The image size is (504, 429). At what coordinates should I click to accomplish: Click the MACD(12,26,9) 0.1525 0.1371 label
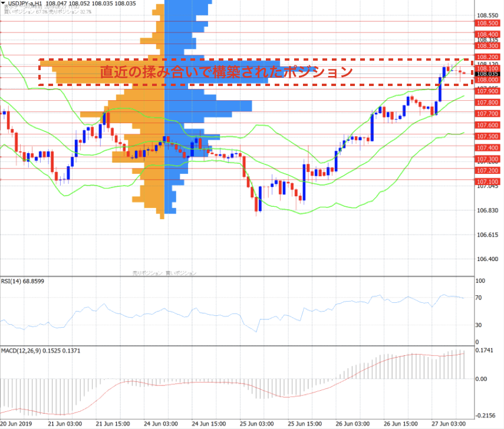(41, 351)
